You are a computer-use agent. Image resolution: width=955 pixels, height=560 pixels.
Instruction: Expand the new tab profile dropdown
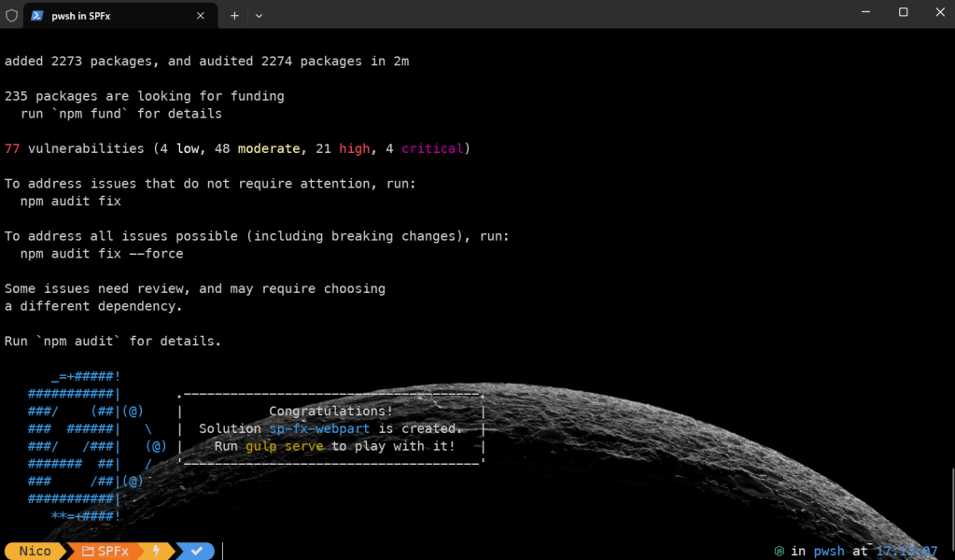tap(259, 15)
